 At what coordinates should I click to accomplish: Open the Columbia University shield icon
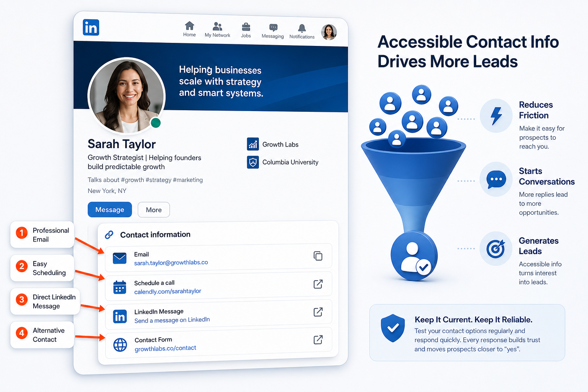(253, 162)
